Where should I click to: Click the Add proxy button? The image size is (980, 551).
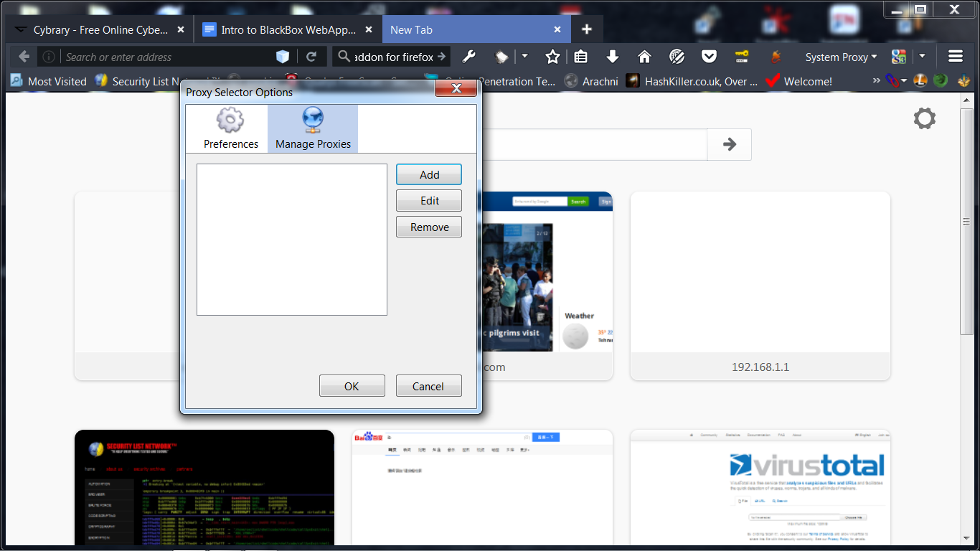coord(429,174)
